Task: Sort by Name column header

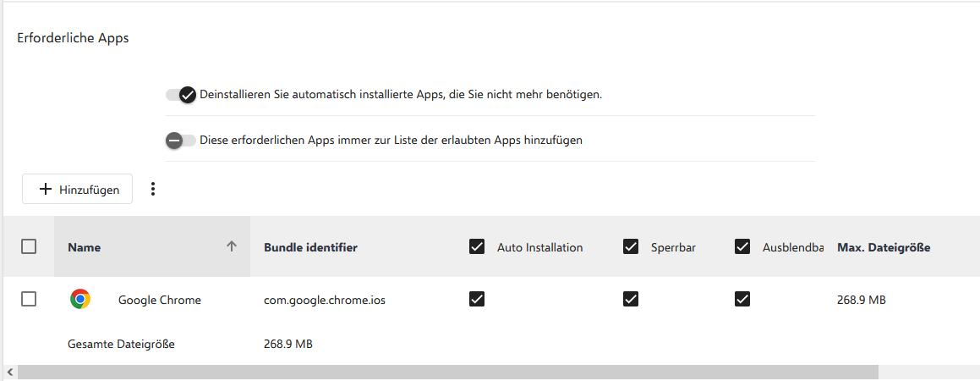Action: (x=85, y=248)
